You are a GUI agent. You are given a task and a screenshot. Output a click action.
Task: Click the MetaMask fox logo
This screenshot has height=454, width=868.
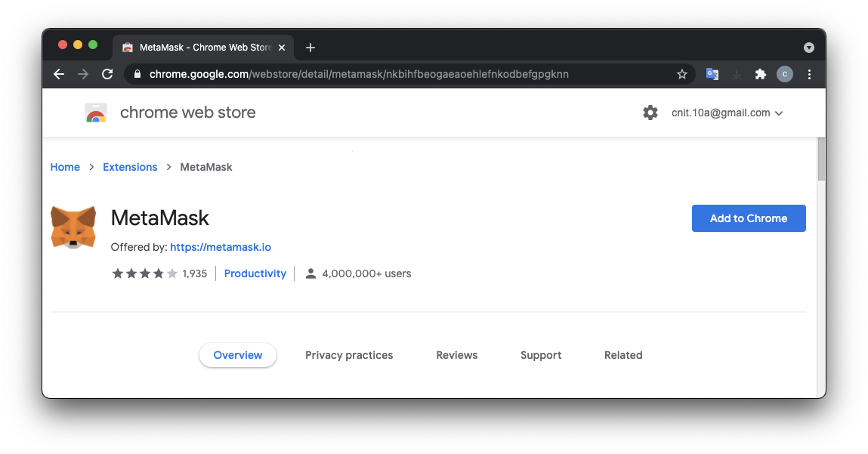73,227
